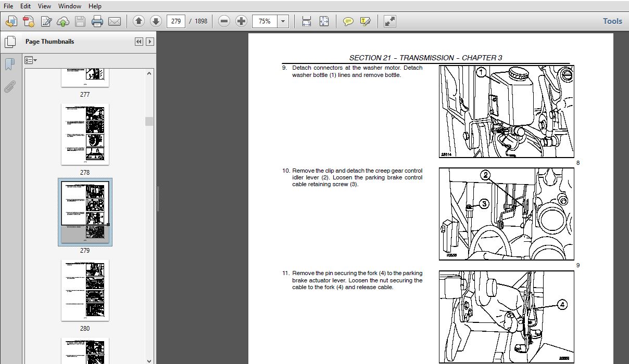Open the Edit menu
Screen dimensions: 629x364
pyautogui.click(x=26, y=6)
